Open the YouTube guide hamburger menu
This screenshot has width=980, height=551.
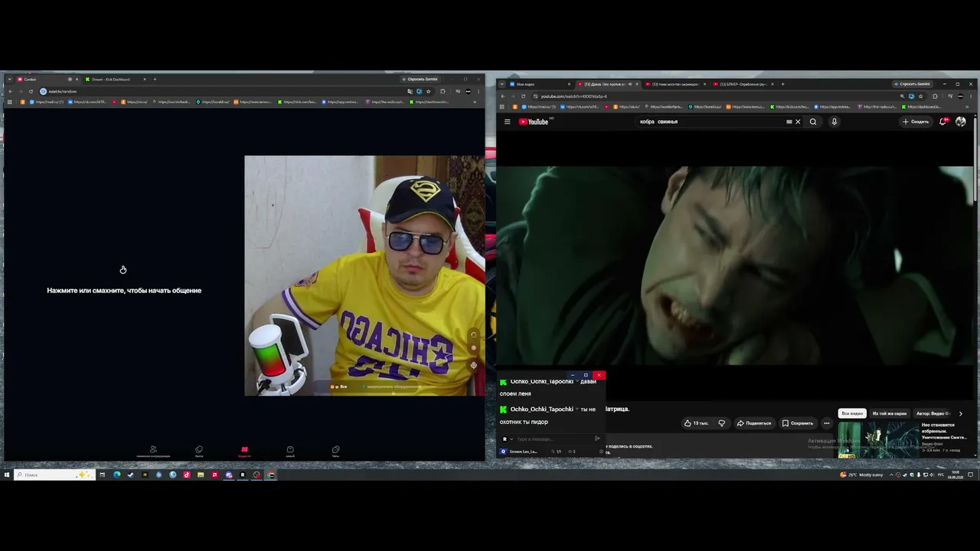pos(507,122)
